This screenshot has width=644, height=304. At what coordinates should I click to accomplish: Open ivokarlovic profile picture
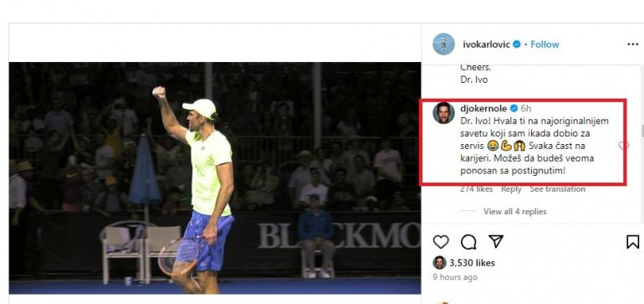pos(443,44)
